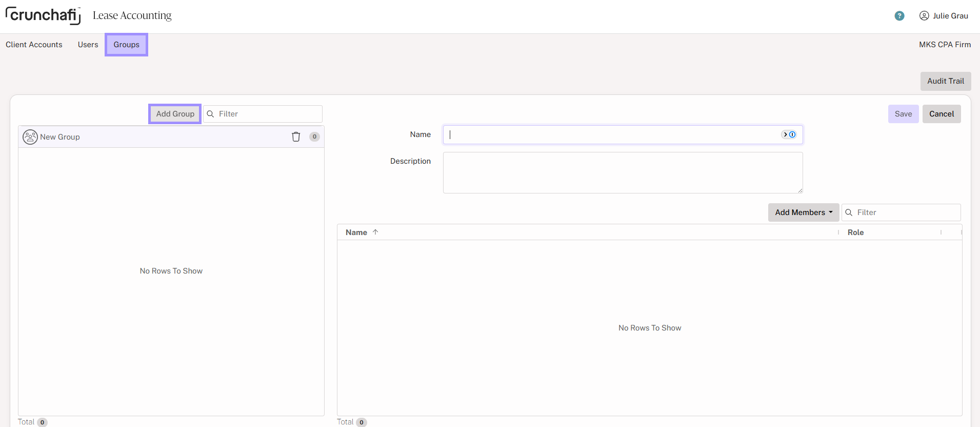Click the user profile icon for Julie Grau
980x427 pixels.
click(924, 16)
